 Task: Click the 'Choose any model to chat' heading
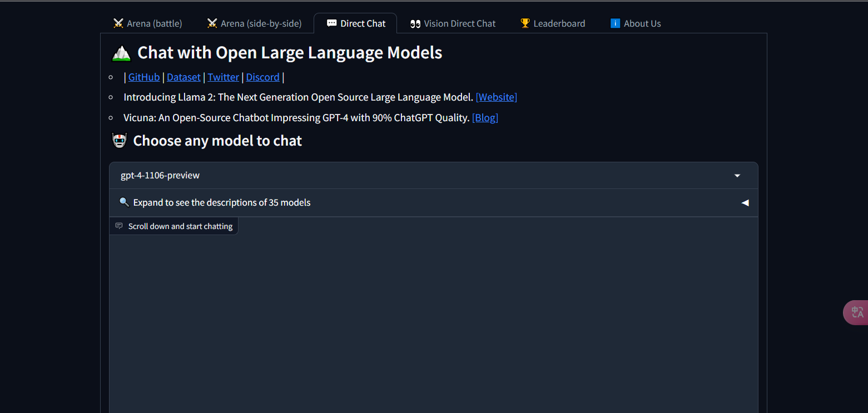(x=217, y=141)
